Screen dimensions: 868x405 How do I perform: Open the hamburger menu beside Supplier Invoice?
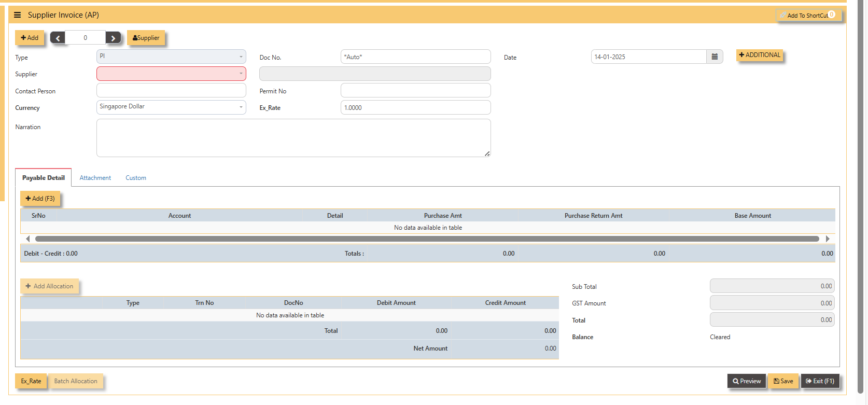17,15
